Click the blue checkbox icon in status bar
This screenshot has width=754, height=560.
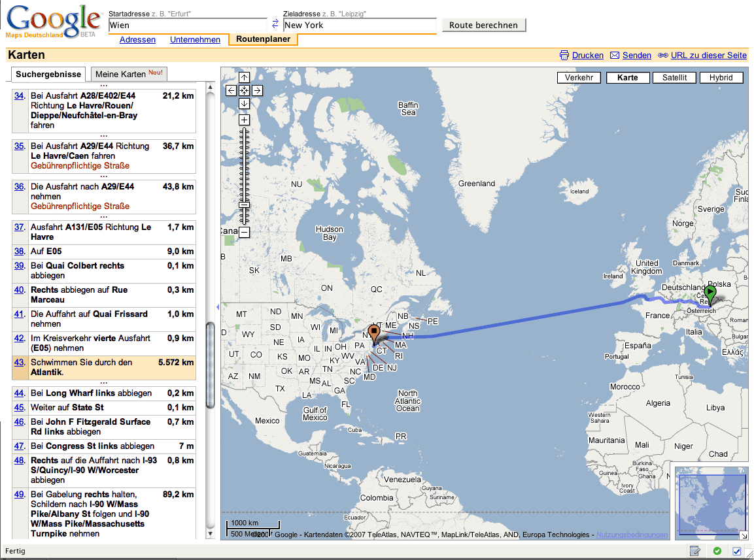pos(736,551)
